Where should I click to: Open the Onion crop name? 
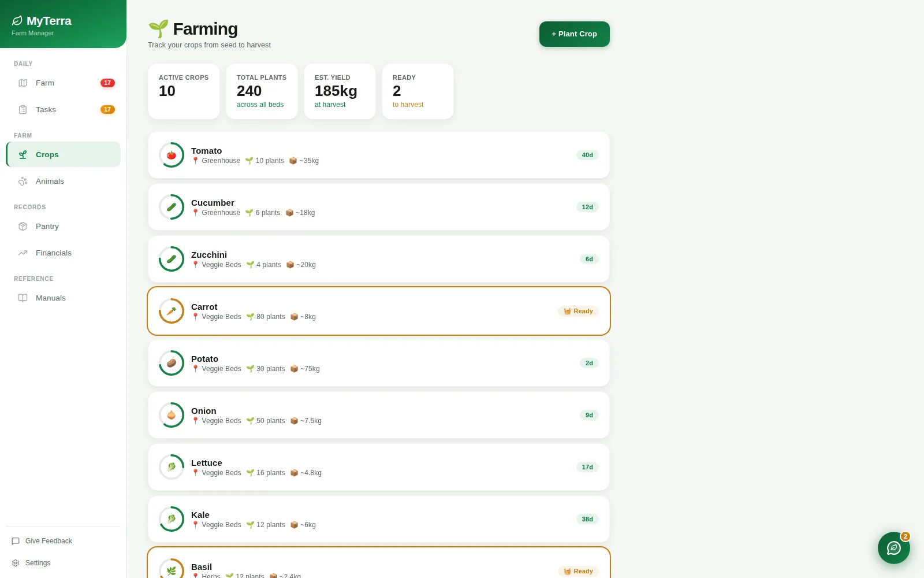click(204, 411)
